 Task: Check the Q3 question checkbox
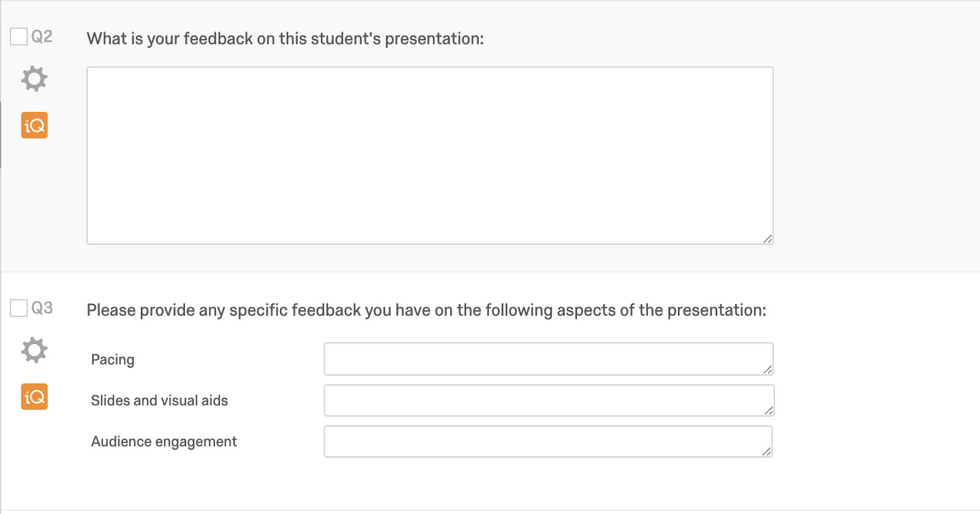[x=19, y=308]
